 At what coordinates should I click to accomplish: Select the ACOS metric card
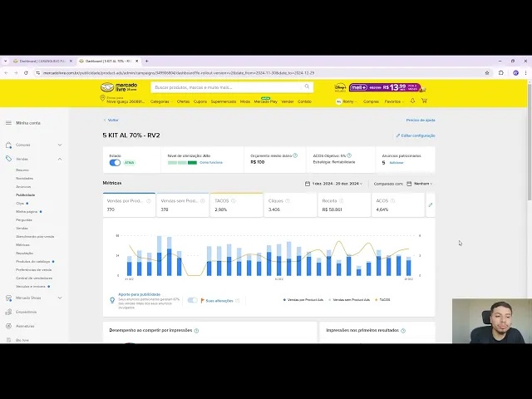click(398, 205)
